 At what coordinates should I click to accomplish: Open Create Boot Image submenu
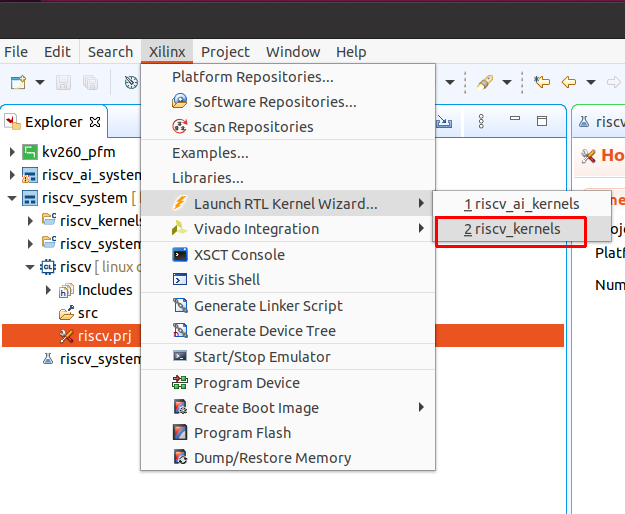pos(288,408)
